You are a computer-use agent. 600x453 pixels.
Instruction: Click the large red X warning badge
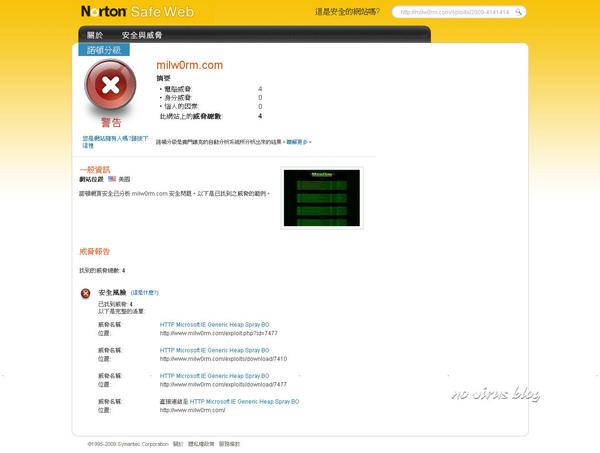click(x=110, y=85)
